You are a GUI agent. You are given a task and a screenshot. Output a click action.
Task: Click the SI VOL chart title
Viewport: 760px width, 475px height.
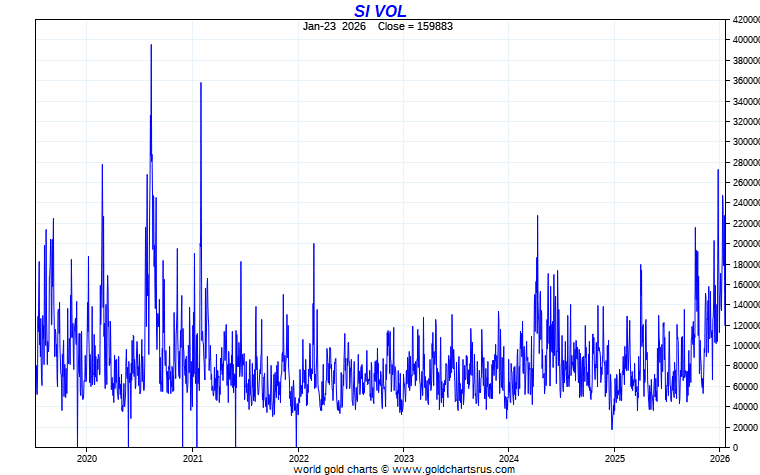380,11
